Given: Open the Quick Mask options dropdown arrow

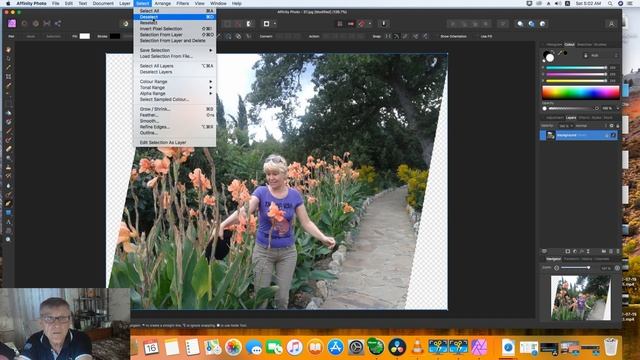Looking at the screenshot, I should (275, 24).
